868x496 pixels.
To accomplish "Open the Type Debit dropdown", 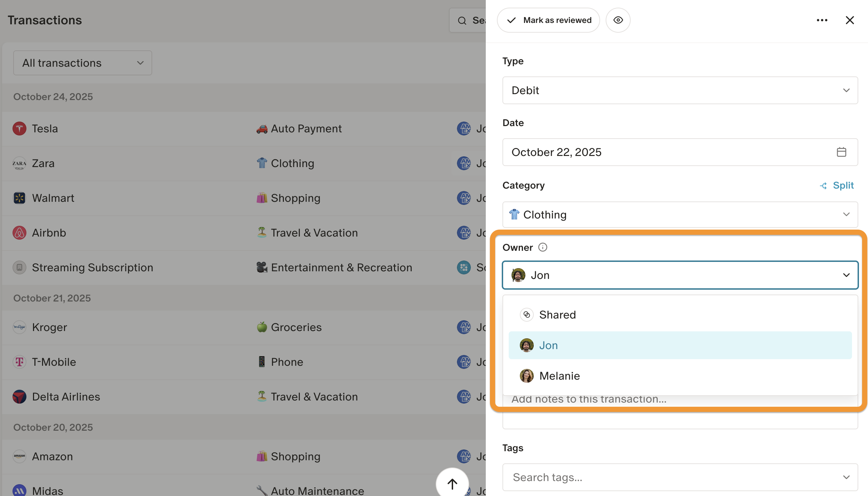I will 680,90.
